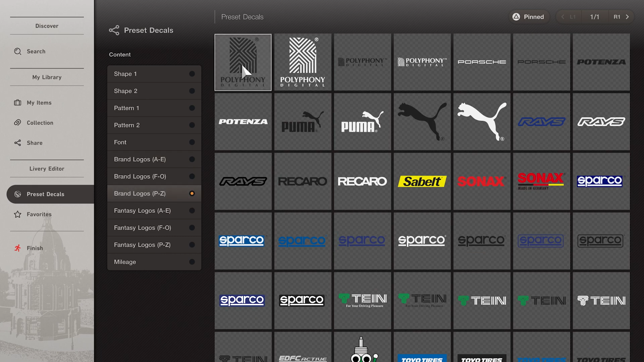Toggle the Fantasy Logos (F-O) radio dot
The width and height of the screenshot is (644, 362).
click(x=192, y=228)
